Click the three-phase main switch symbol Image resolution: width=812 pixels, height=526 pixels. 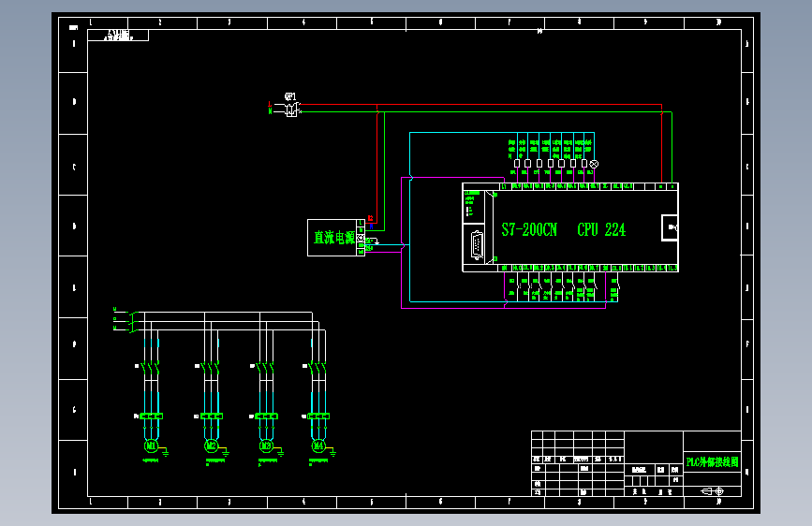point(133,322)
